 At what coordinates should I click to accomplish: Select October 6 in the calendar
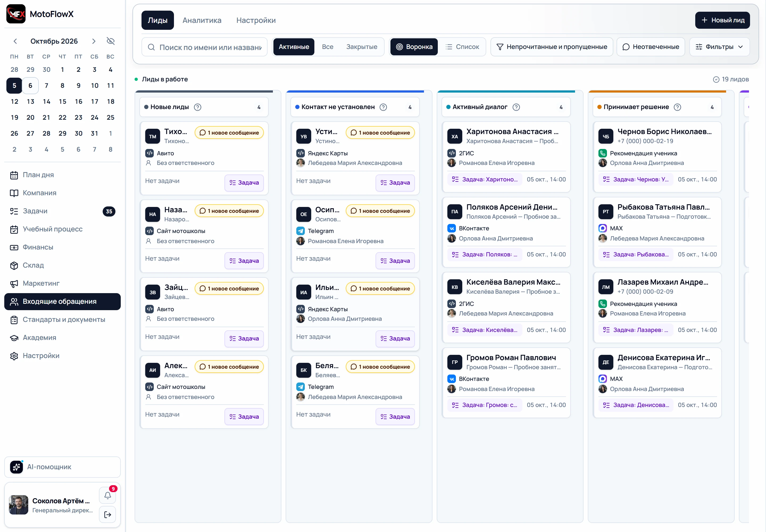[x=30, y=86]
